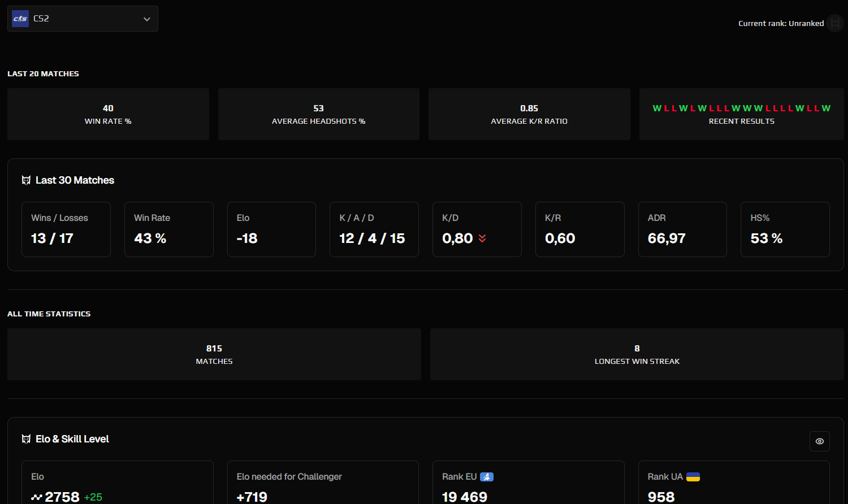
Task: Toggle the eye visibility button on Elo panel
Action: point(819,441)
